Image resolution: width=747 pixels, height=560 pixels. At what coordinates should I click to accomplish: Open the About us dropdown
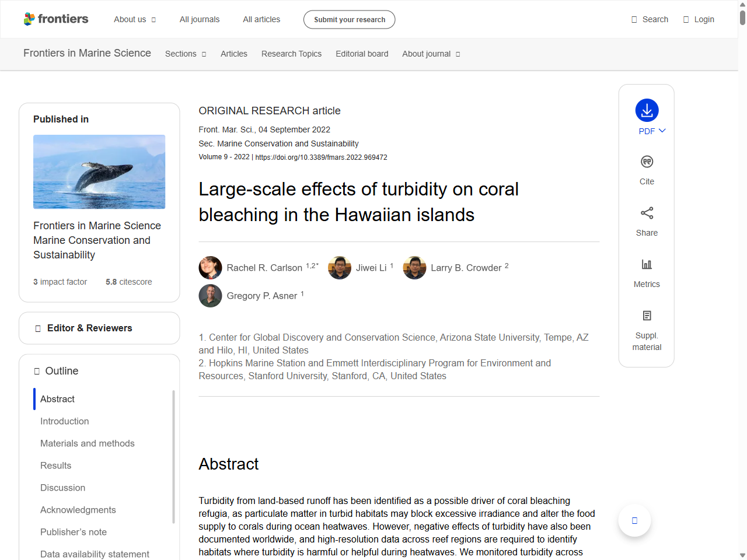(x=135, y=19)
